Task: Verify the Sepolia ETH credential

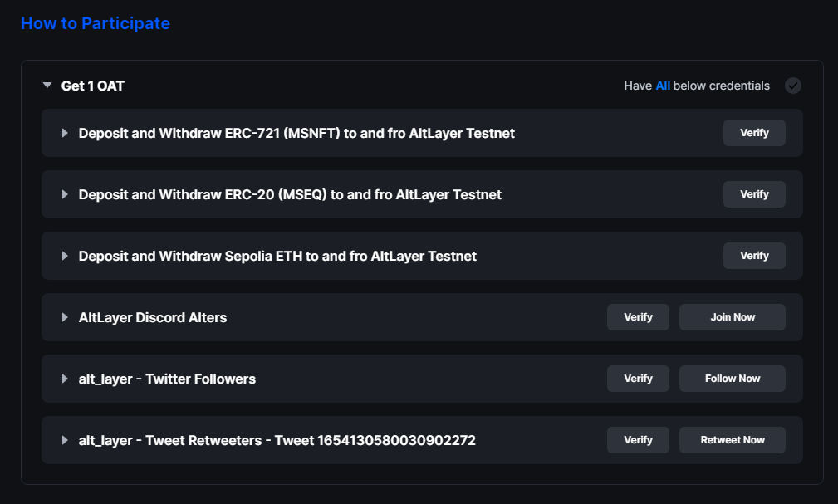Action: tap(754, 256)
